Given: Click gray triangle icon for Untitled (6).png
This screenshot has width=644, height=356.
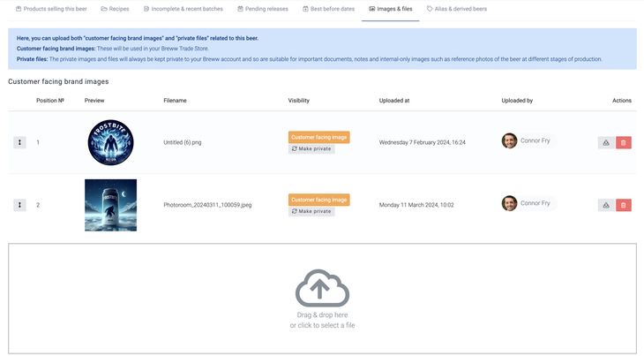Looking at the screenshot, I should 605,142.
